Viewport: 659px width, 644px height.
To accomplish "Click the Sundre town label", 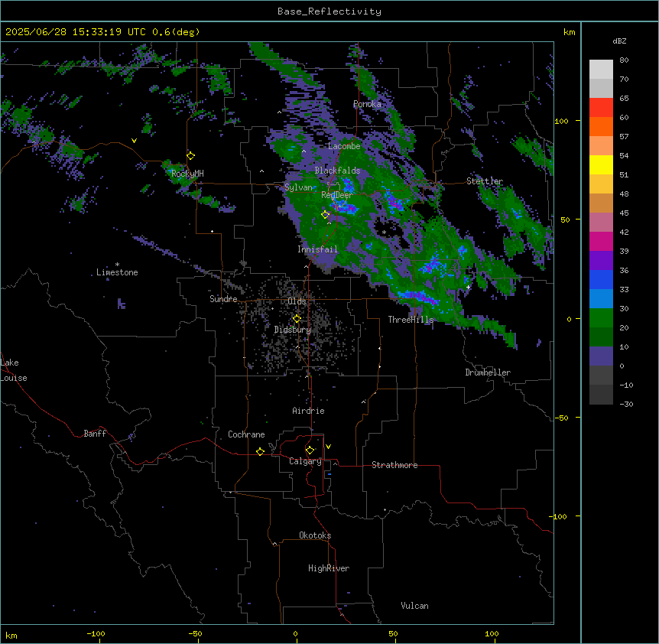I will click(x=223, y=299).
